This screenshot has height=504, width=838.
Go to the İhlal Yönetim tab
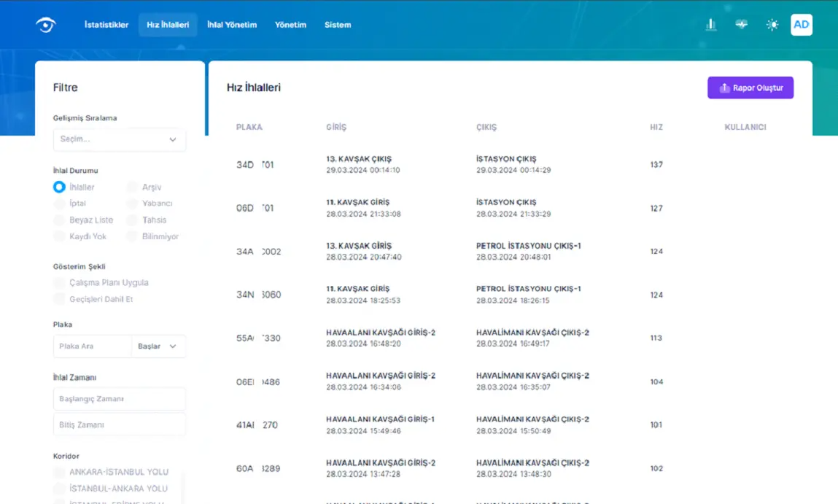(x=232, y=25)
